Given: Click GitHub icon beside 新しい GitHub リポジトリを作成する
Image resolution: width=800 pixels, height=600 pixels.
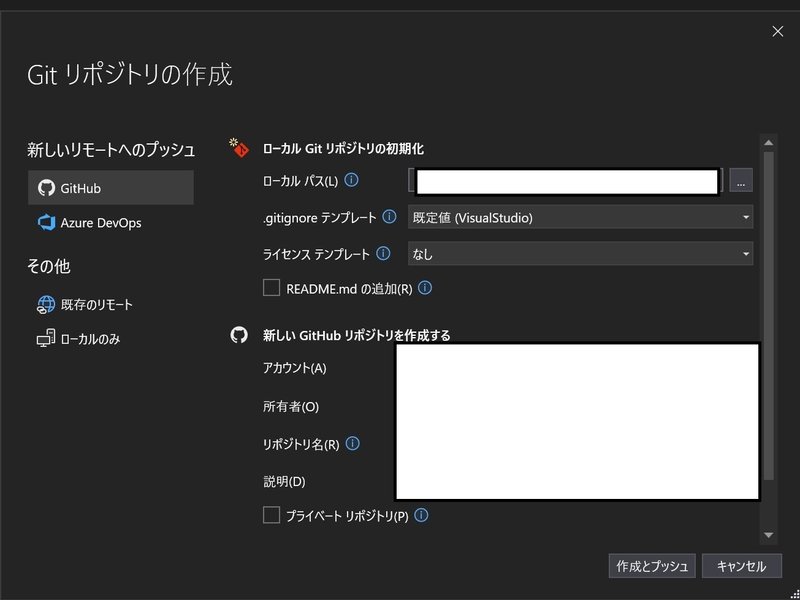Looking at the screenshot, I should 239,335.
